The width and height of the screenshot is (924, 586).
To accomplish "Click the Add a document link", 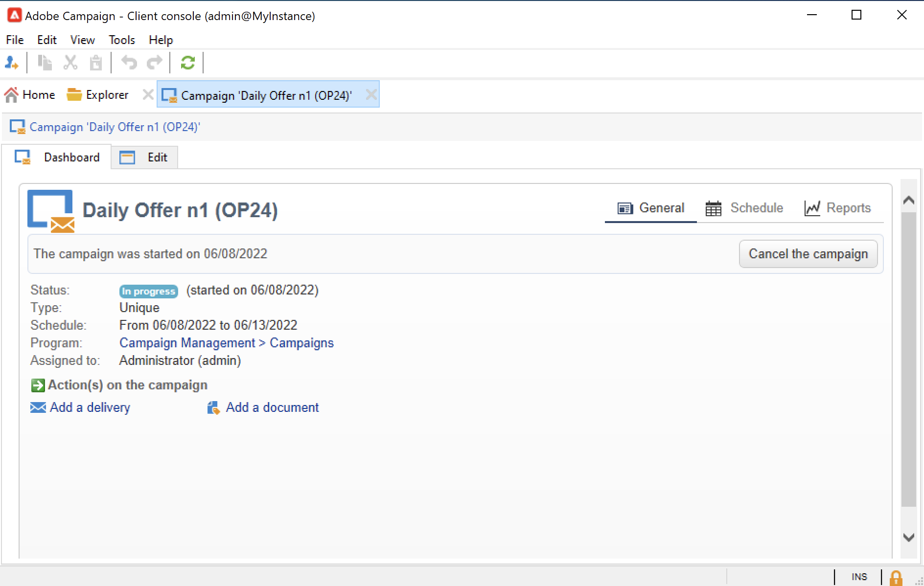I will click(x=272, y=407).
